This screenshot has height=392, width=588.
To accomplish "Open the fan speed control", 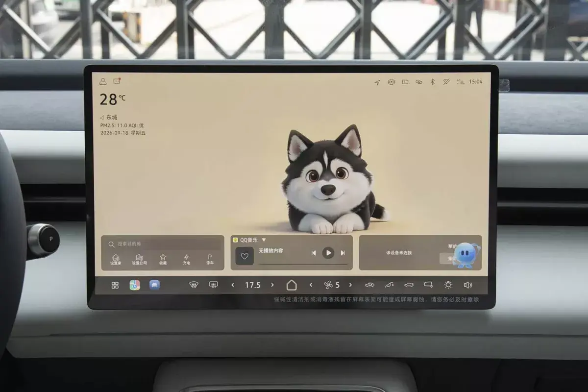I will [x=328, y=285].
